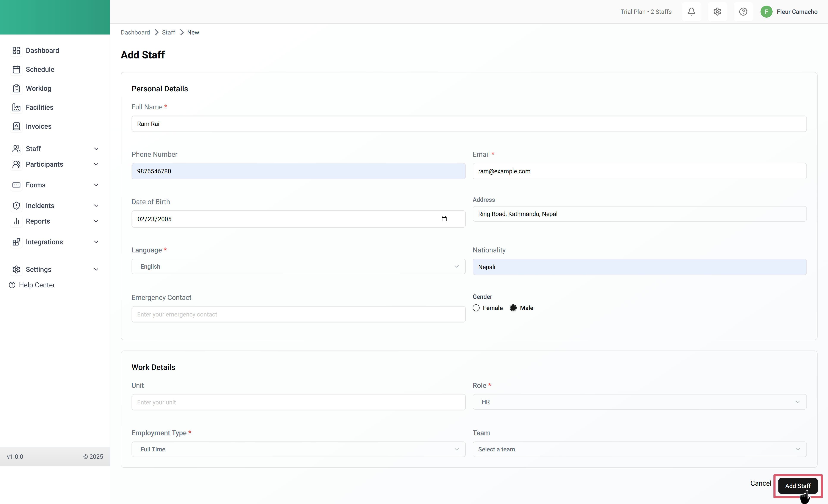Screen dimensions: 828x504
Task: Open the Role dropdown showing HR
Action: point(639,402)
